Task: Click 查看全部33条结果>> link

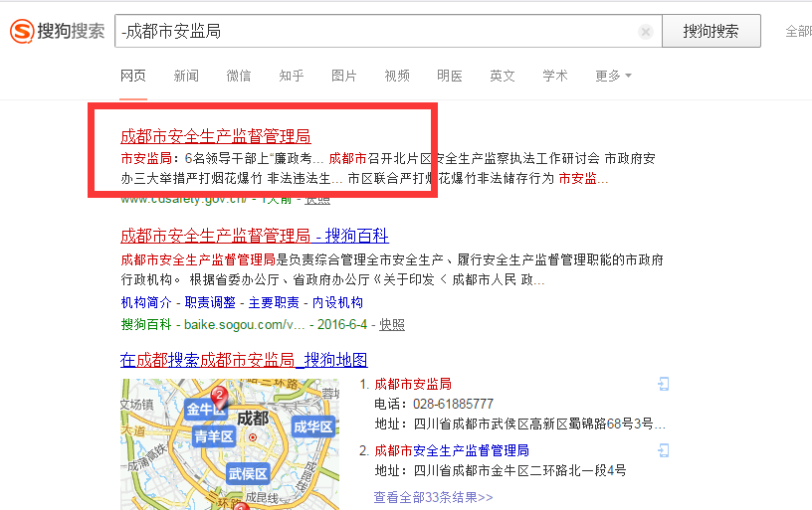Action: tap(433, 497)
